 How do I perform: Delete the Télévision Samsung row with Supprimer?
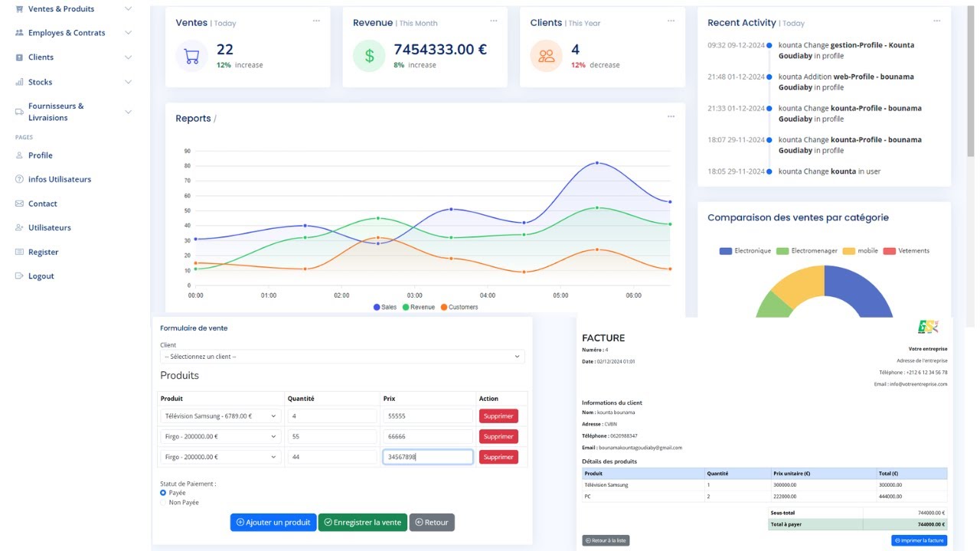(x=498, y=416)
